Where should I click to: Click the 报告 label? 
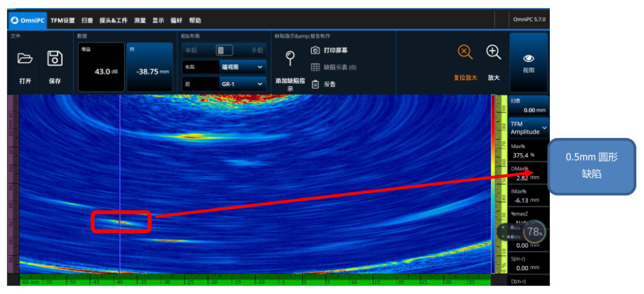click(330, 84)
